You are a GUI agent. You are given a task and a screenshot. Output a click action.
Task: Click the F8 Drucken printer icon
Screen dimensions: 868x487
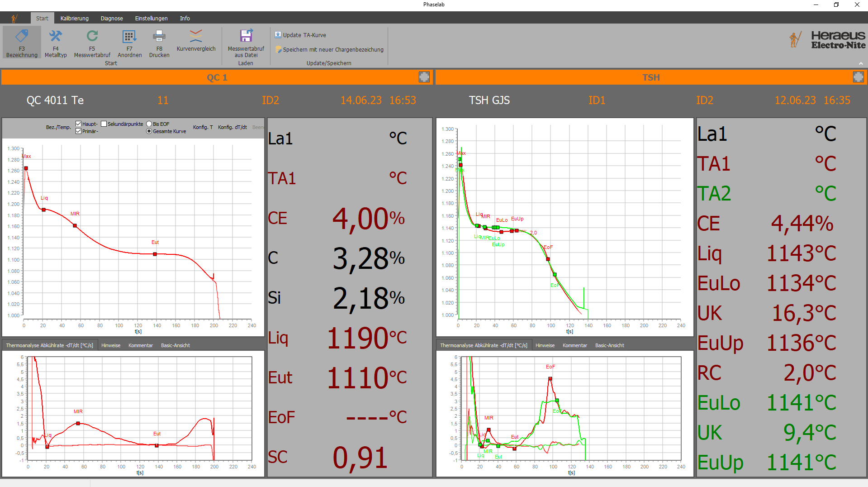[159, 36]
